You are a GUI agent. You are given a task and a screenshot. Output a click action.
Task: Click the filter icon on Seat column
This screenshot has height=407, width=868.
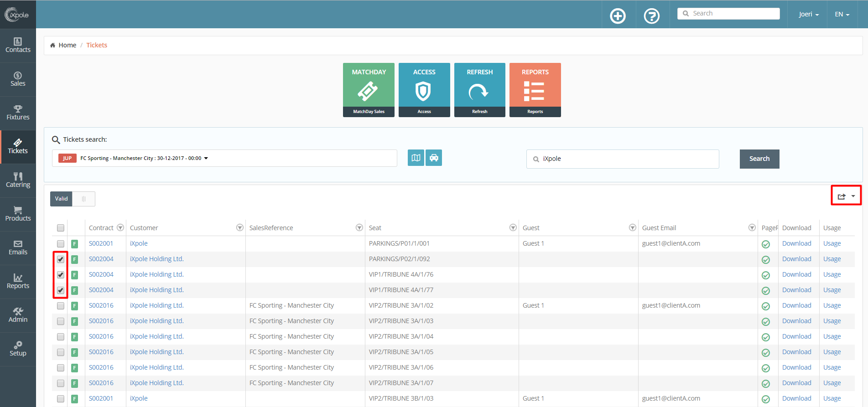[x=513, y=227]
